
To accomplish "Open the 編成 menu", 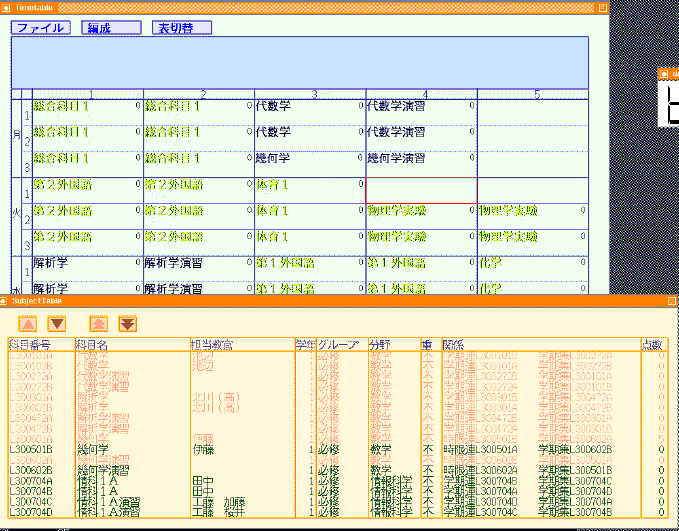I will (x=111, y=28).
